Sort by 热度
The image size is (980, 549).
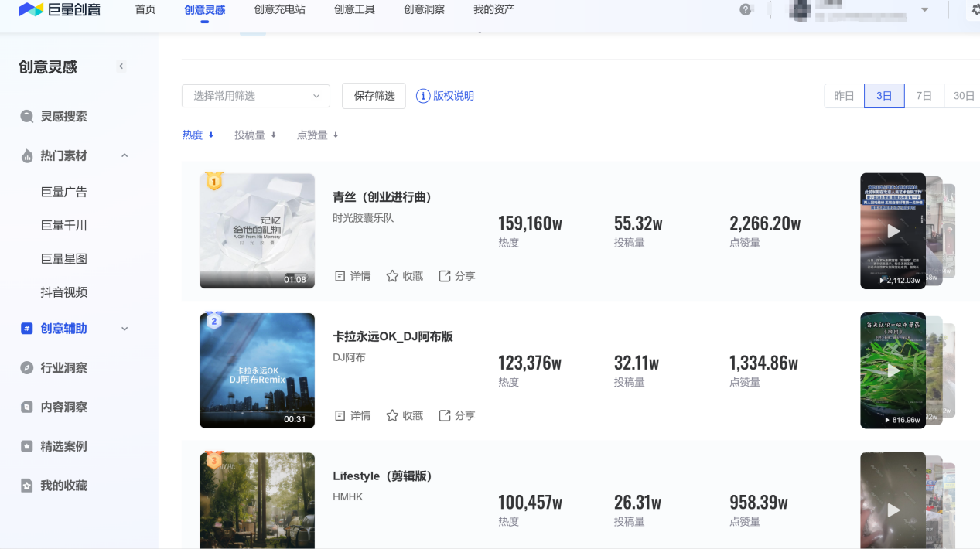[198, 135]
